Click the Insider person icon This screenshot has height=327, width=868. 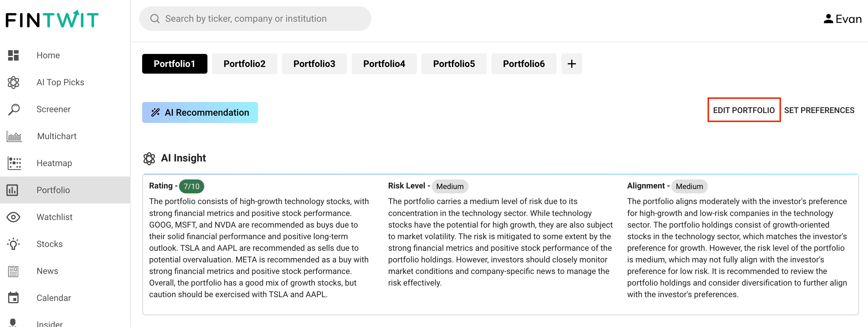13,323
